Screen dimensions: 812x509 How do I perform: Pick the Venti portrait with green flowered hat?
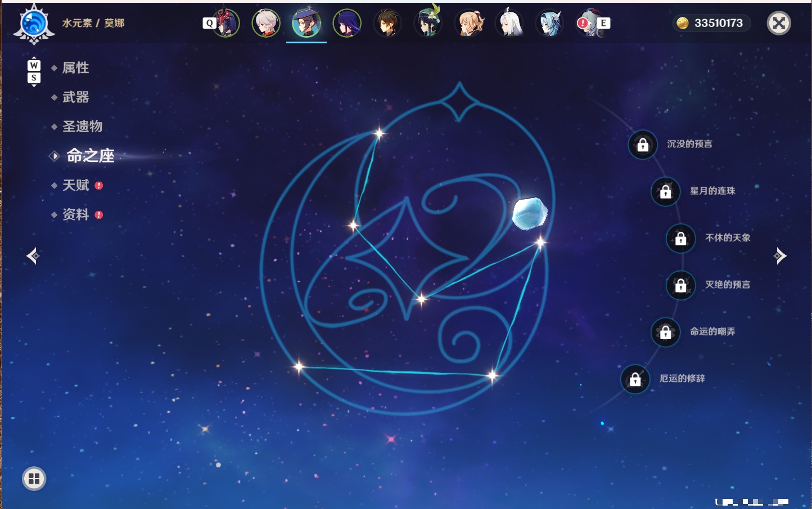[428, 23]
